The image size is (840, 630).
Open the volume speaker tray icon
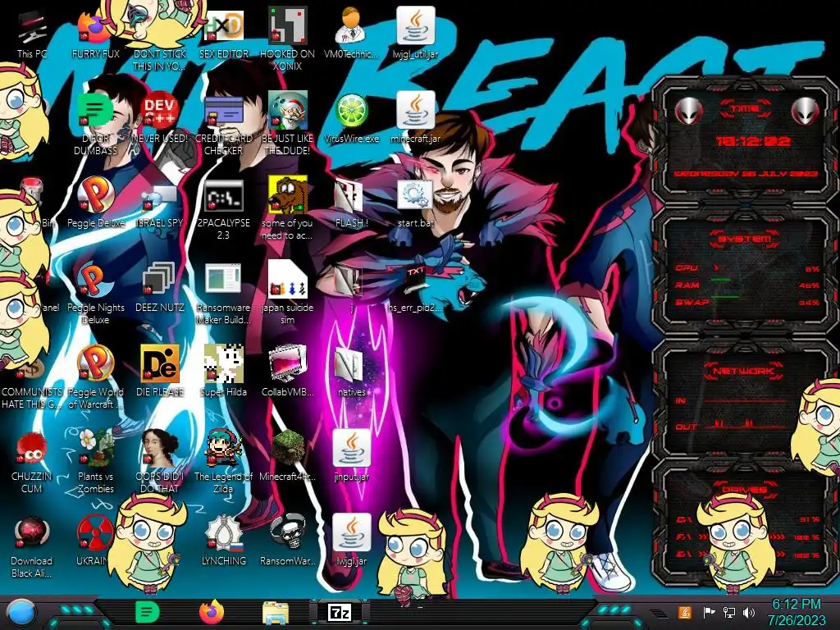[x=749, y=612]
